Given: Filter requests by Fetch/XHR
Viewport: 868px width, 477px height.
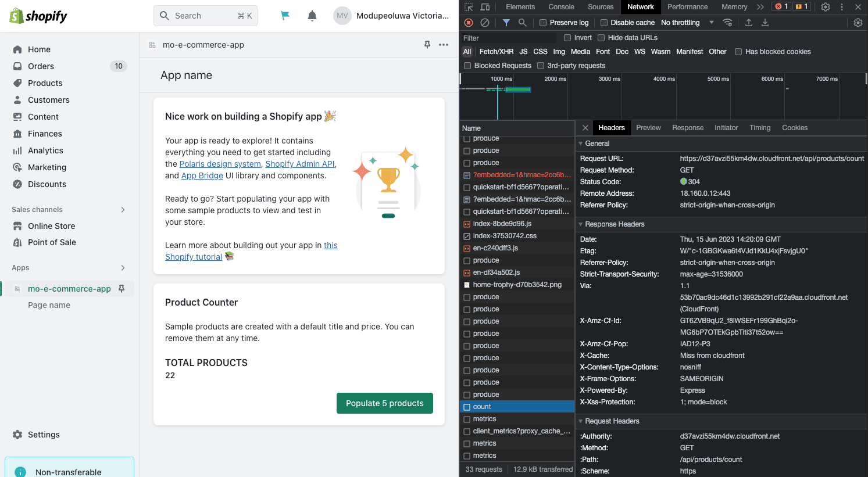Looking at the screenshot, I should tap(496, 52).
